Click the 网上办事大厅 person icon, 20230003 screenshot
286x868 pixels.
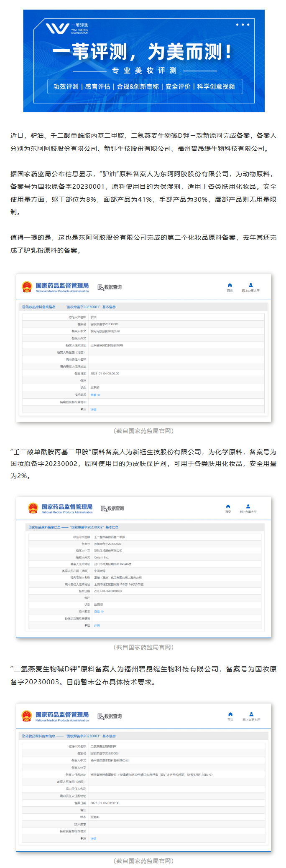tap(251, 714)
